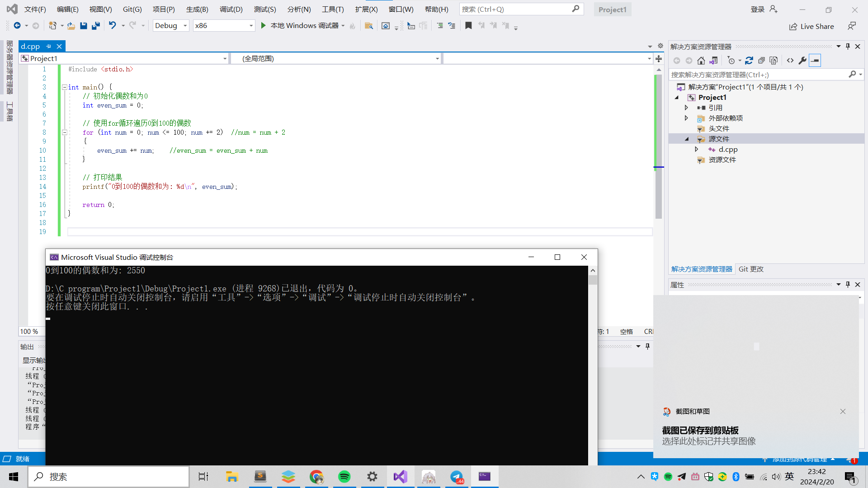Undo the last edit via toolbar arrow
Viewport: 868px width, 488px height.
coord(112,26)
